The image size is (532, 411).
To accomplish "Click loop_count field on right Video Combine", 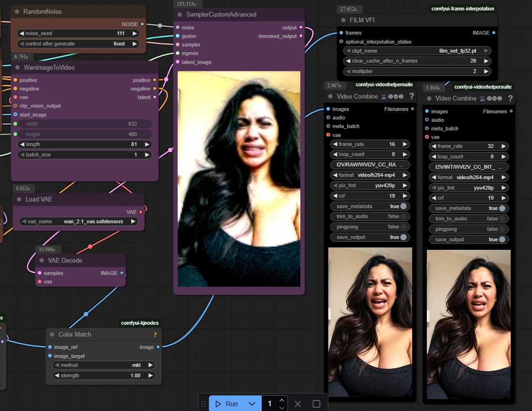I will pyautogui.click(x=469, y=156).
